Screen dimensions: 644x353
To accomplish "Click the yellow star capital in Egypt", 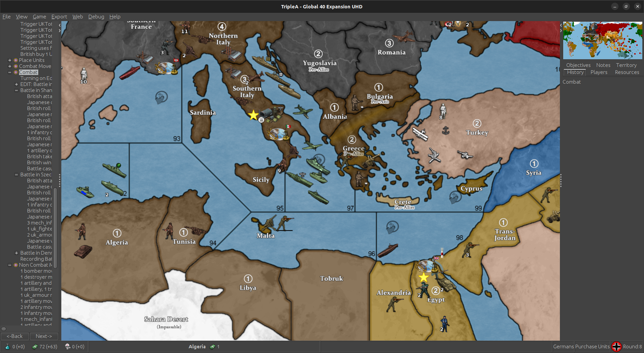I will point(424,277).
